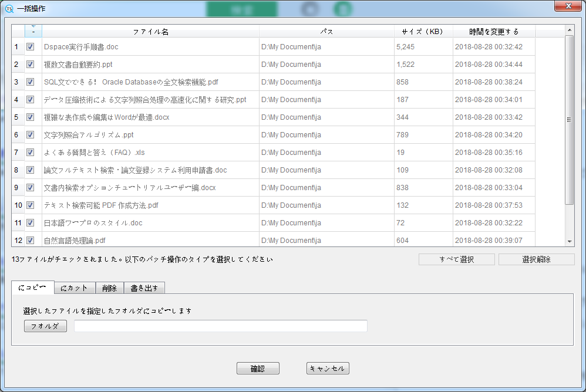The image size is (586, 392).
Task: Close the 一括操作 dialog window
Action: click(x=568, y=6)
